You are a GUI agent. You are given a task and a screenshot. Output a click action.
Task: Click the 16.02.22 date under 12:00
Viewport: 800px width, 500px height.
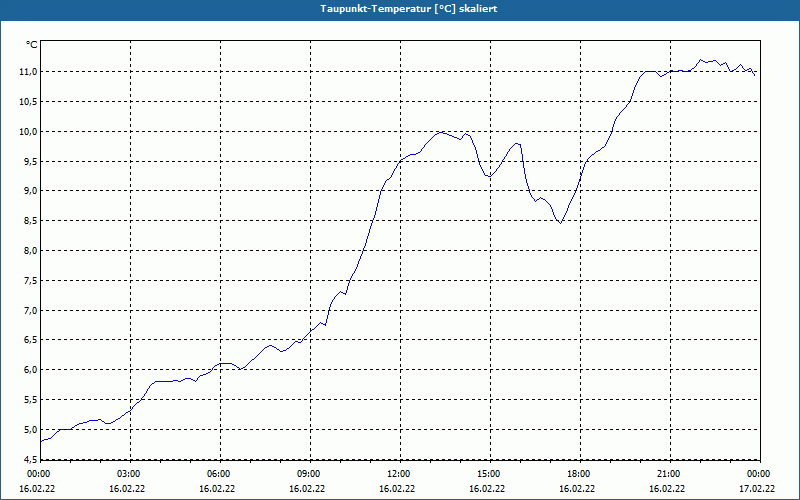point(397,489)
